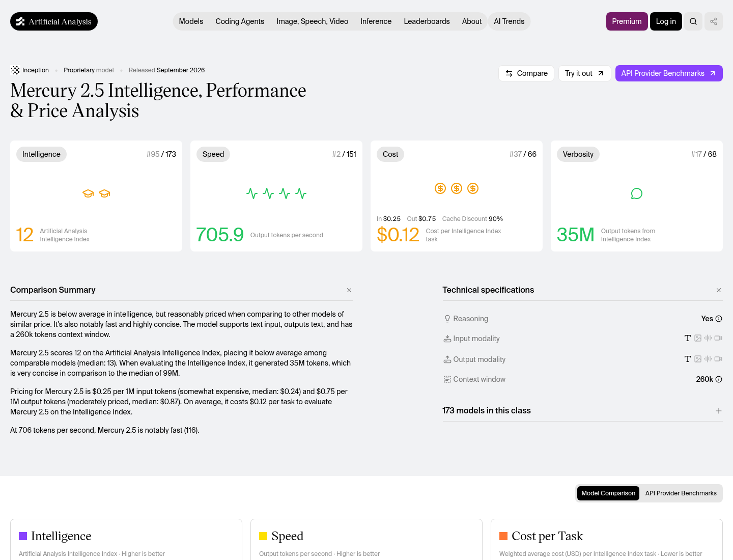Click the Input modality video icon
This screenshot has height=560, width=733.
tap(718, 338)
